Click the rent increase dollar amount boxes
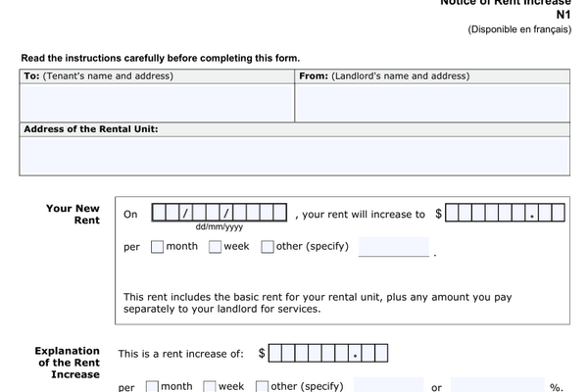Screen dimensions: 588x392 coord(309,354)
